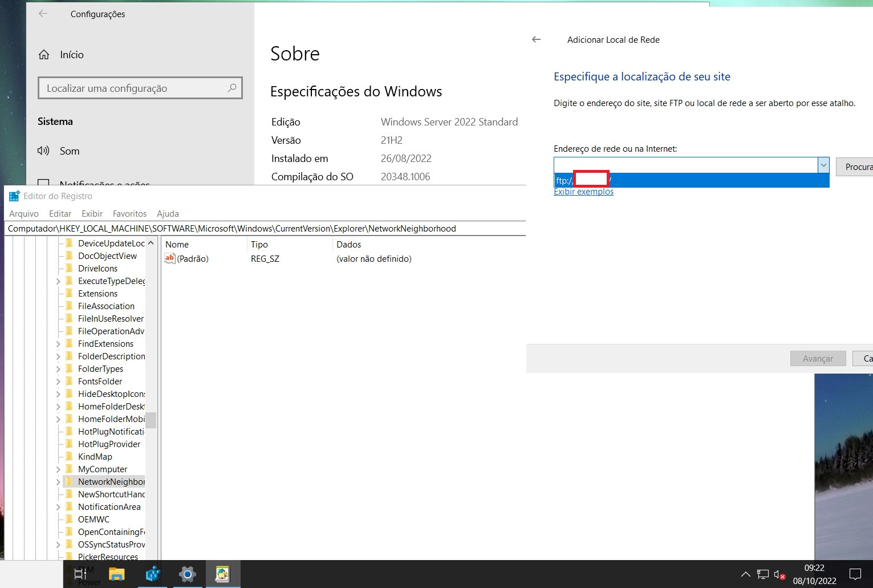Click the Procurar browse button
Viewport: 873px width, 588px height.
point(855,167)
